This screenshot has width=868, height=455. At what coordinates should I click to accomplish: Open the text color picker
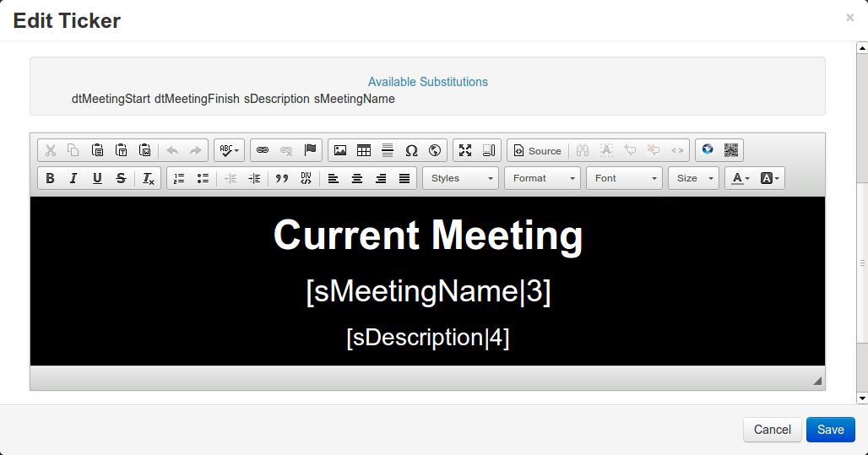tap(740, 178)
